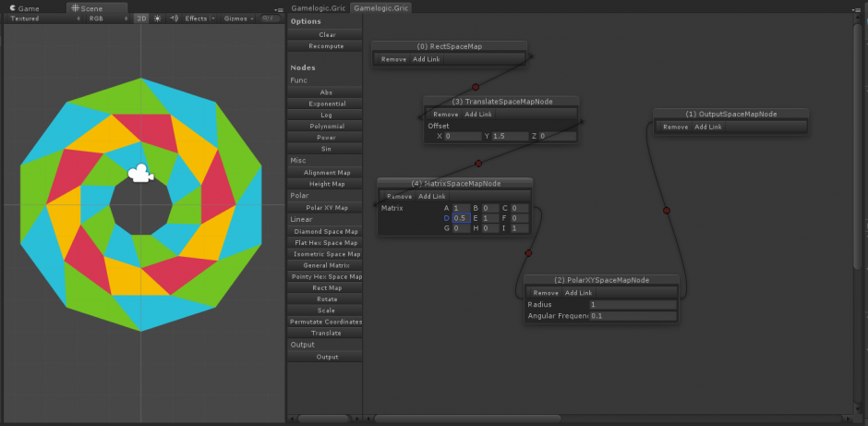Click the camera gizmo in the scene
868x426 pixels.
[140, 174]
